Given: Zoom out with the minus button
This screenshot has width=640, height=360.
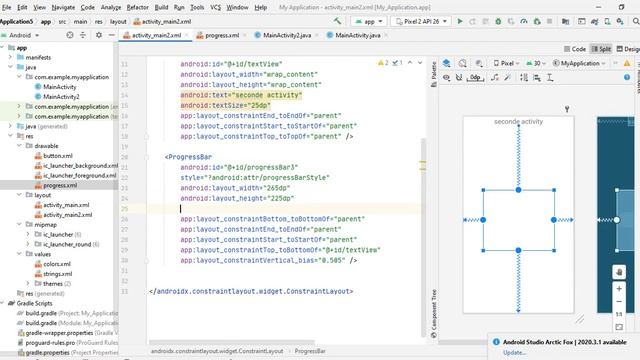Looking at the screenshot, I should pyautogui.click(x=619, y=302).
